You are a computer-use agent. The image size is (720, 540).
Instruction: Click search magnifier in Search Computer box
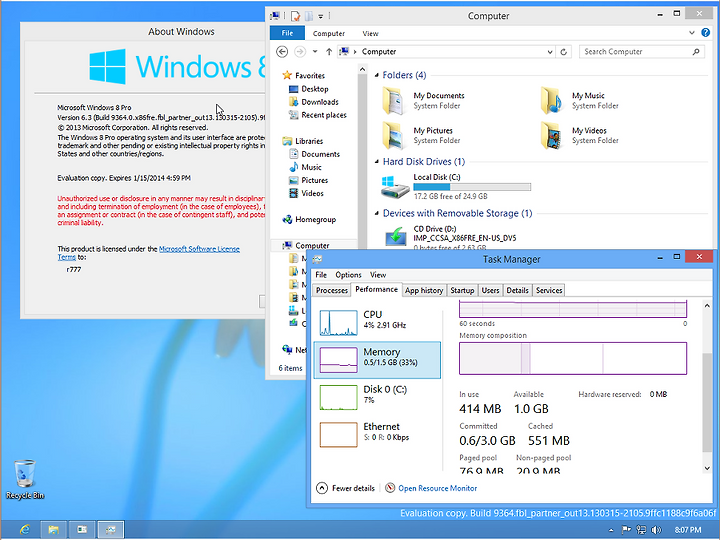[x=696, y=51]
